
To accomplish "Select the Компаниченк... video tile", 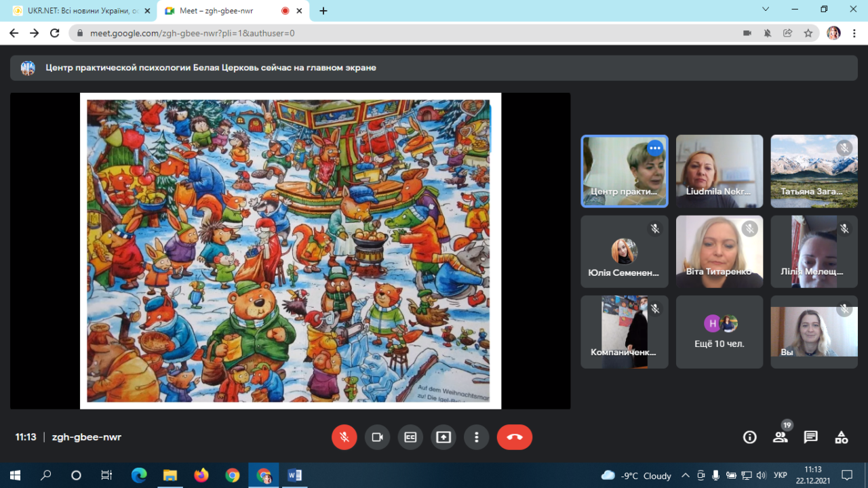I will click(x=625, y=331).
